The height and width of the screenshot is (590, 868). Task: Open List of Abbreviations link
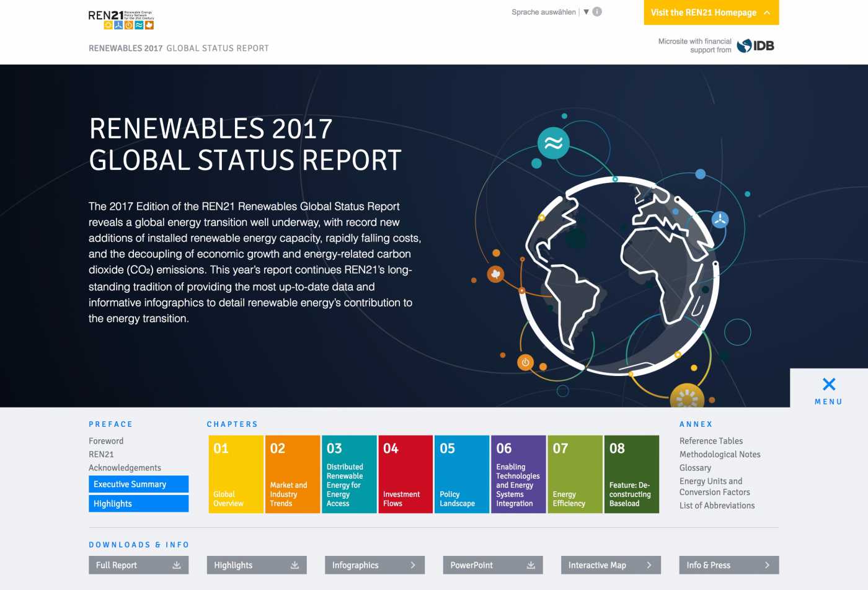(717, 506)
